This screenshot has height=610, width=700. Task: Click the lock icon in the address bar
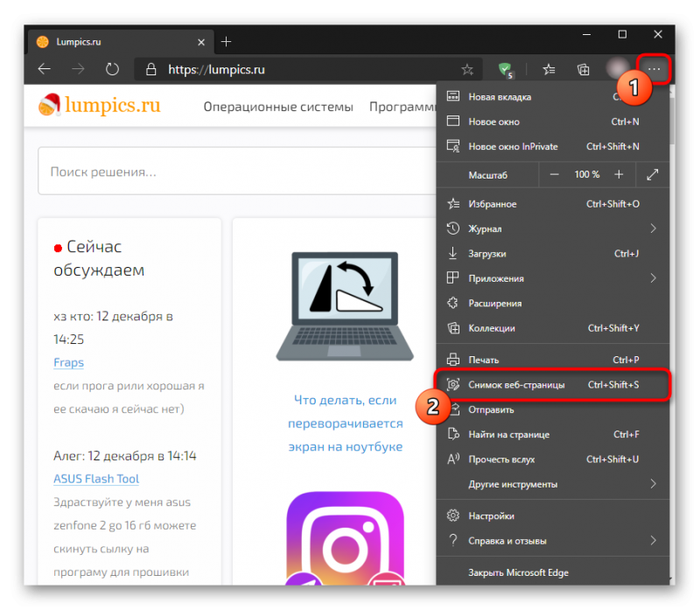pyautogui.click(x=151, y=69)
